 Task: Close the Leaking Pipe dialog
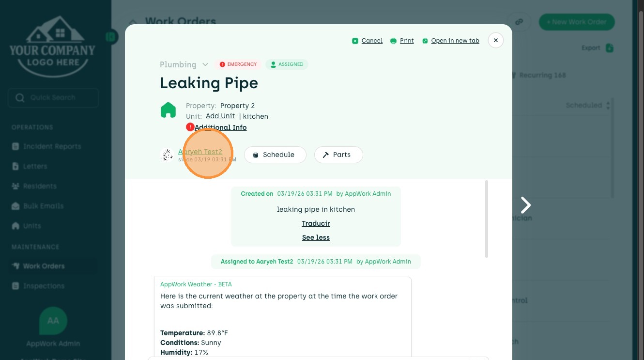click(x=495, y=41)
